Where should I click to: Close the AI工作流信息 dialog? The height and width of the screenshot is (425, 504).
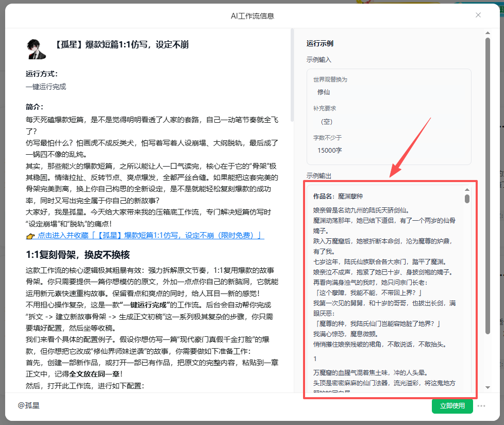[x=478, y=15]
